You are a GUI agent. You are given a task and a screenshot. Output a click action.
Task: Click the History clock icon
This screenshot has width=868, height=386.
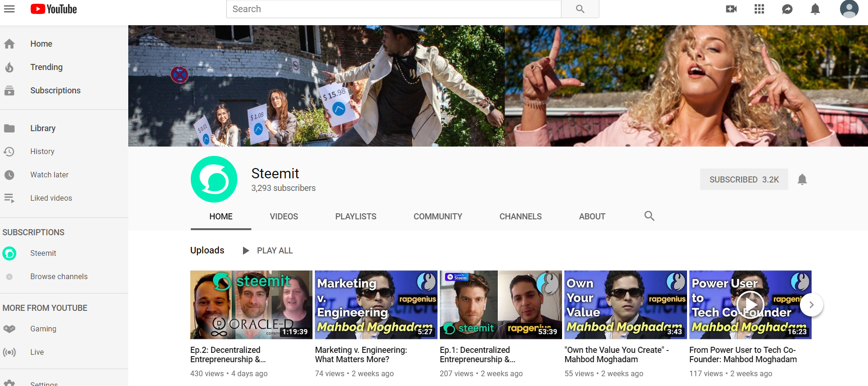(x=9, y=152)
